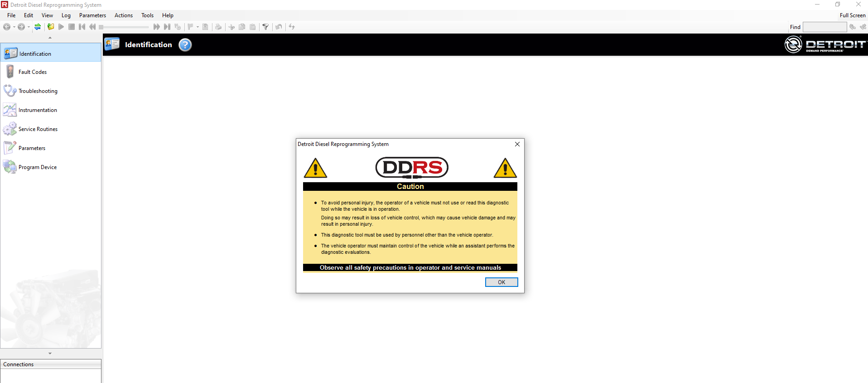This screenshot has width=868, height=383.
Task: Click the log playback position slider
Action: pyautogui.click(x=124, y=27)
